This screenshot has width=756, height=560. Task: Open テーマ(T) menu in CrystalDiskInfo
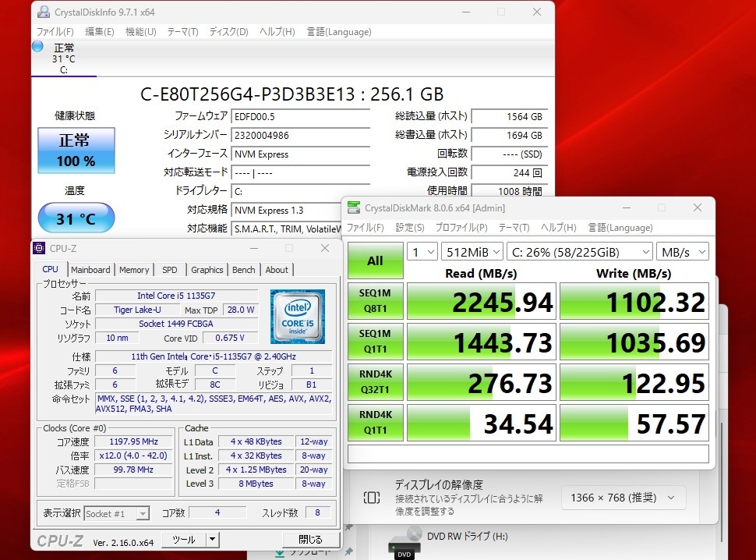tap(182, 32)
